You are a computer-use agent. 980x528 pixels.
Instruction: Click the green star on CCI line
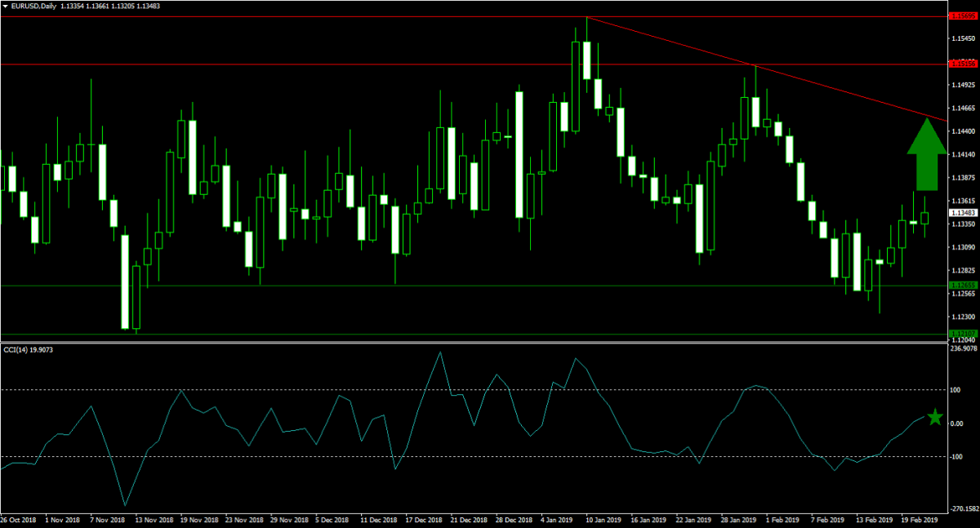click(x=935, y=418)
